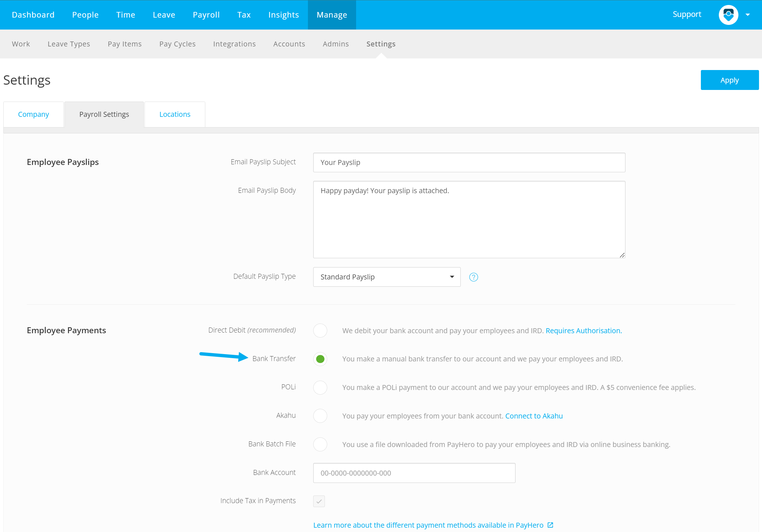The image size is (762, 532).
Task: Switch to the Company tab
Action: (34, 114)
